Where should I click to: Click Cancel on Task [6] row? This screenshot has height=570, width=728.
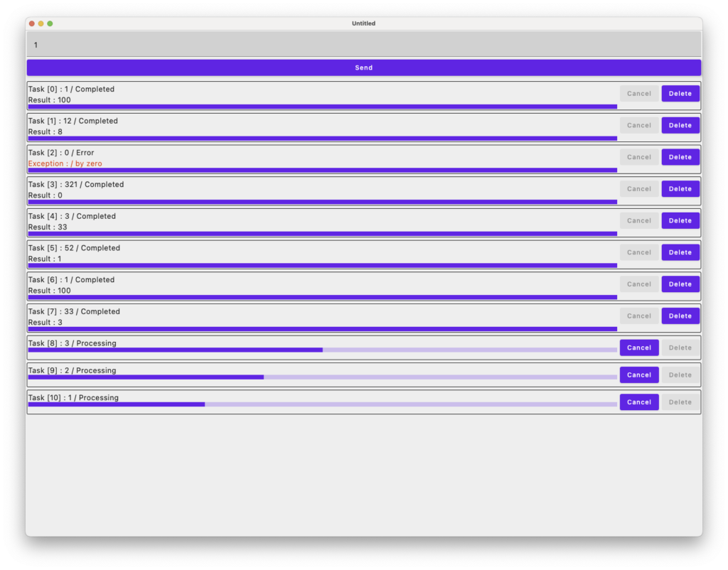click(x=639, y=284)
